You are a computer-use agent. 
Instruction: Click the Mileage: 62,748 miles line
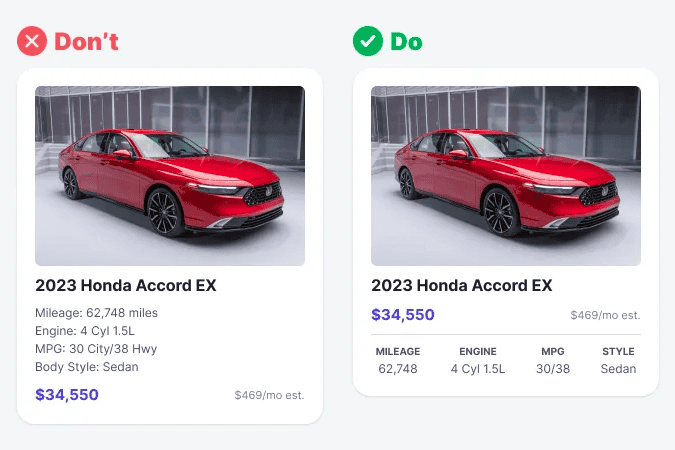click(x=96, y=313)
